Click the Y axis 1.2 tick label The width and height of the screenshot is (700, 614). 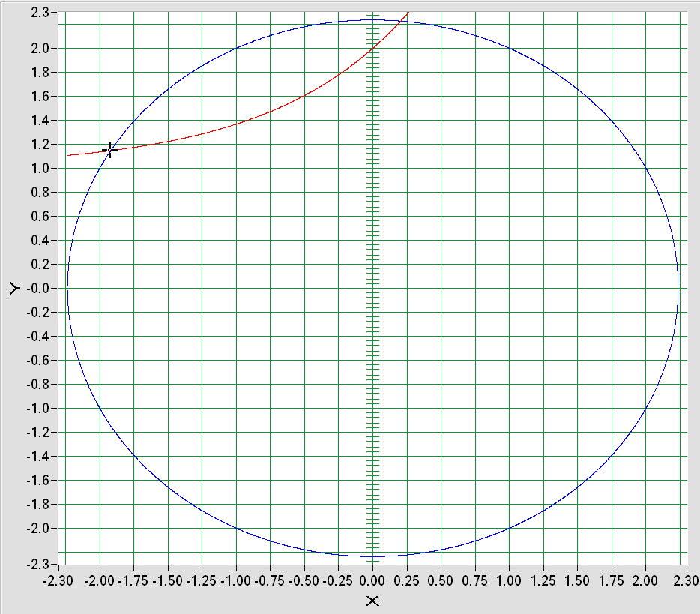click(40, 144)
